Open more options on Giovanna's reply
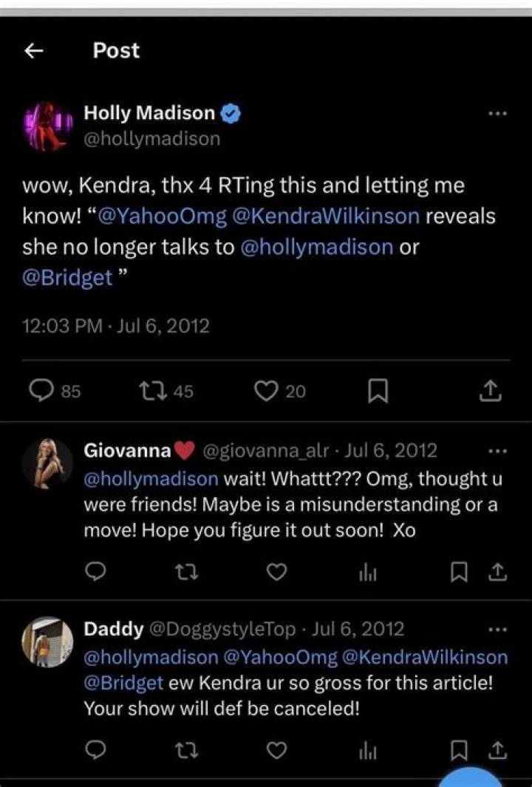 coord(497,450)
